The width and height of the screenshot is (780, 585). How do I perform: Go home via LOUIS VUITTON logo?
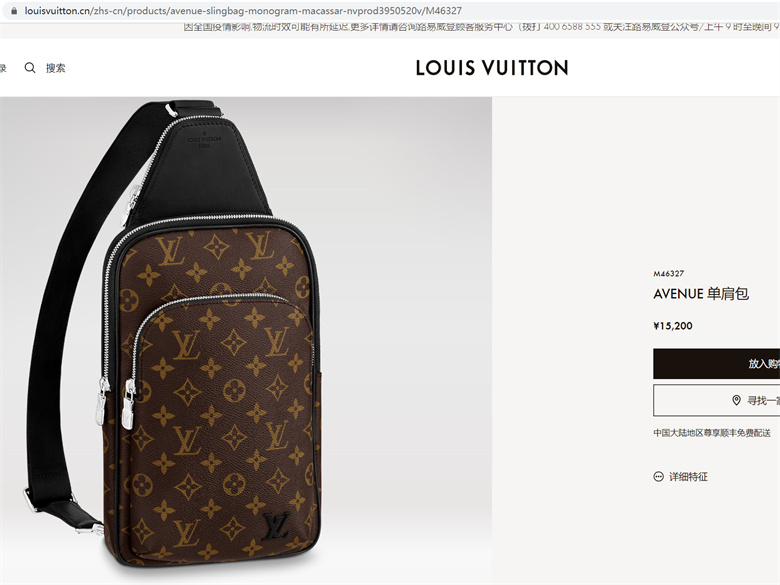pyautogui.click(x=492, y=68)
